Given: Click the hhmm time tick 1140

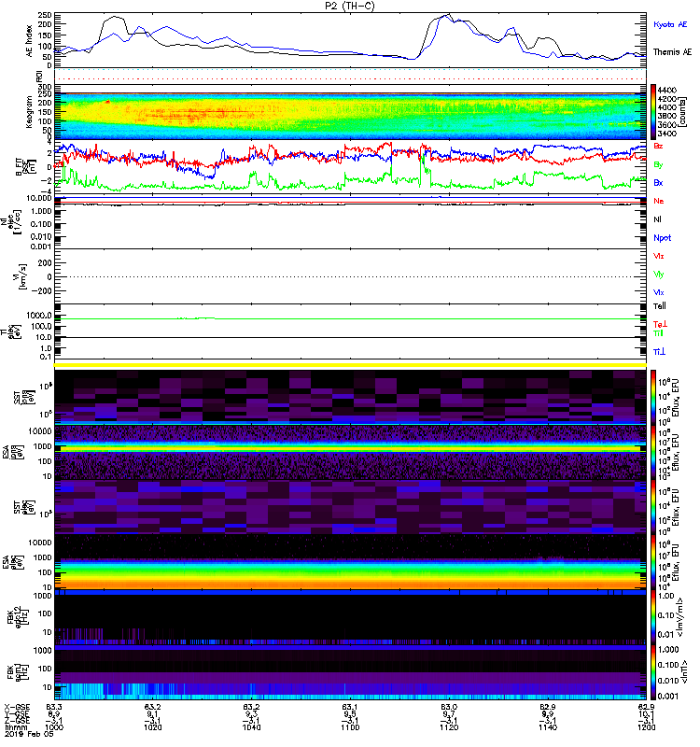Looking at the screenshot, I should [548, 727].
